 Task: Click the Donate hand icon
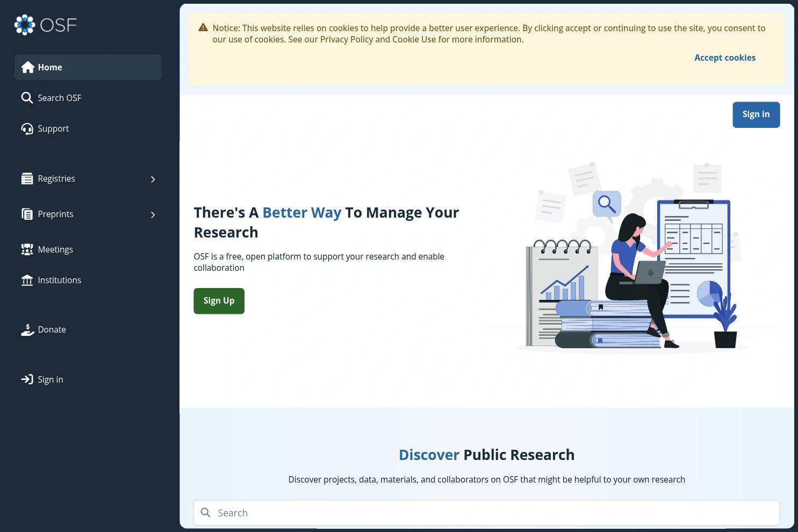click(x=27, y=329)
